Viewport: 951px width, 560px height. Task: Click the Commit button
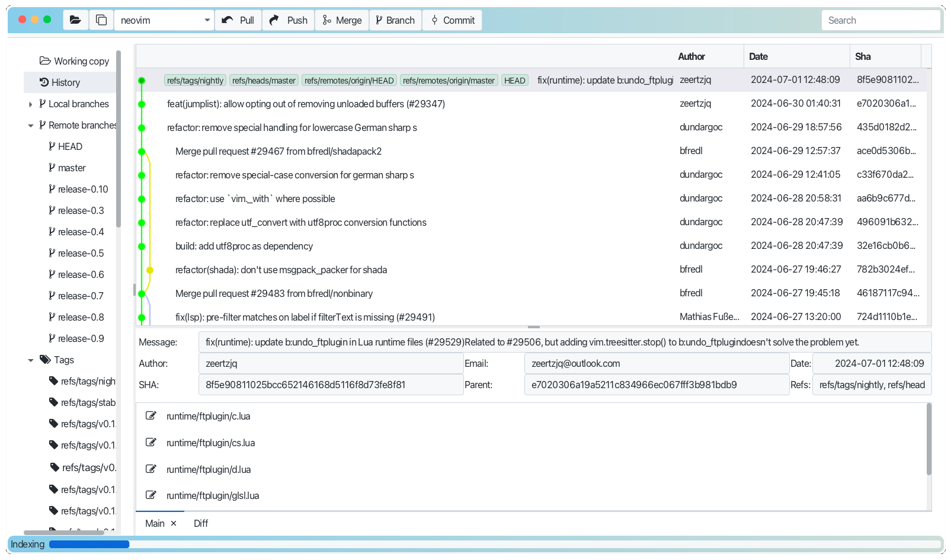[452, 20]
